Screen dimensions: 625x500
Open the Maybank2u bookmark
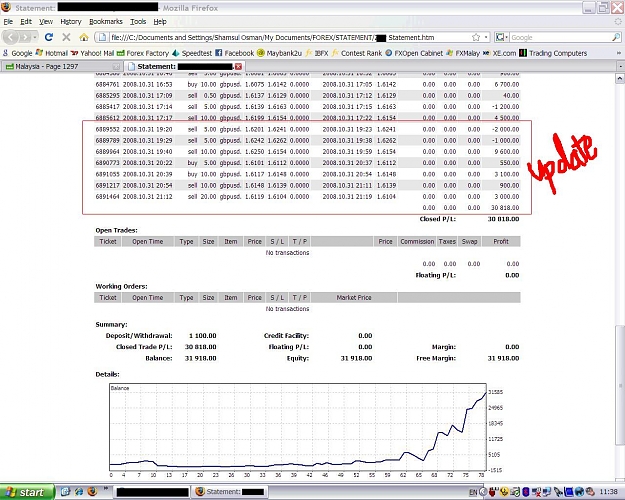279,53
